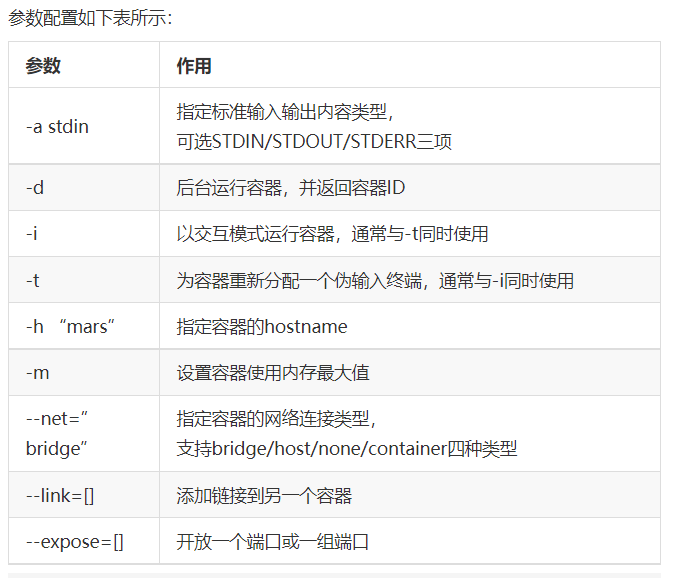
Task: Click the '参数' column header
Action: pyautogui.click(x=43, y=66)
